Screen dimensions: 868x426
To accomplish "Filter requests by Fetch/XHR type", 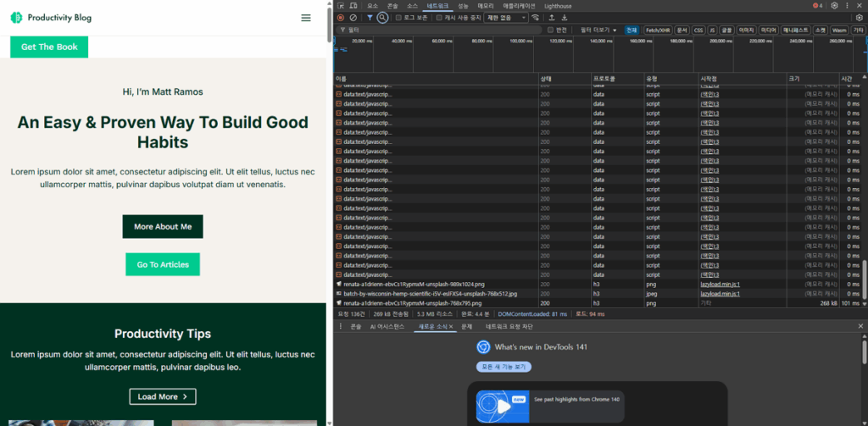I will point(658,30).
